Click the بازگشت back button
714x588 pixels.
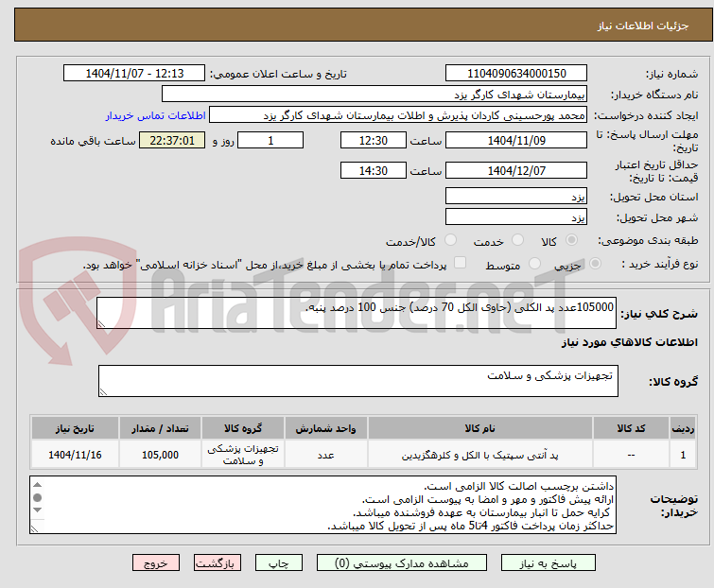[217, 563]
